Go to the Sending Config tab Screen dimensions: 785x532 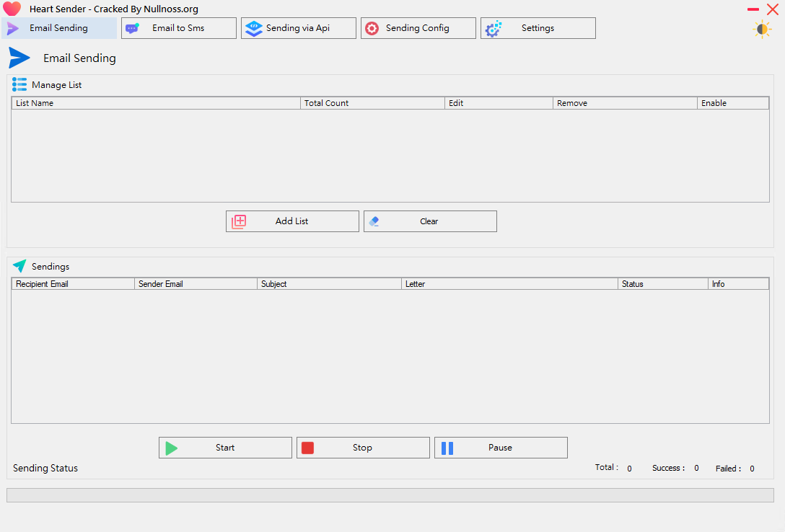(418, 28)
